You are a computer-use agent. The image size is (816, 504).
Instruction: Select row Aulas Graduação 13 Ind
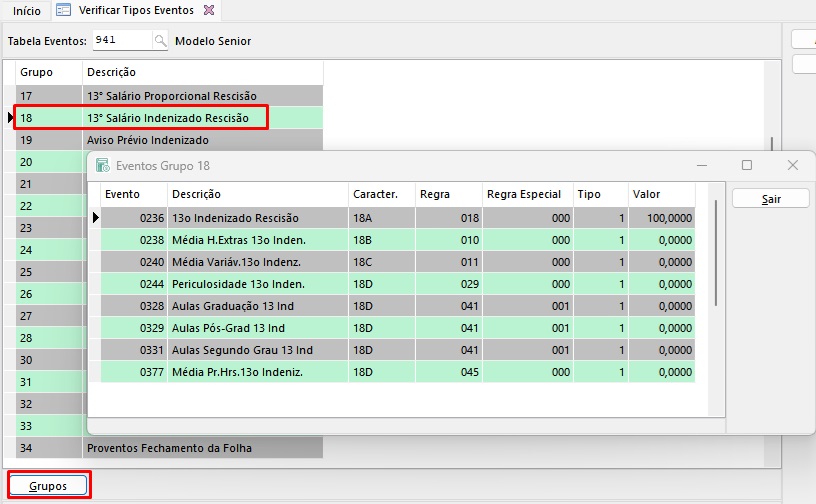[398, 306]
